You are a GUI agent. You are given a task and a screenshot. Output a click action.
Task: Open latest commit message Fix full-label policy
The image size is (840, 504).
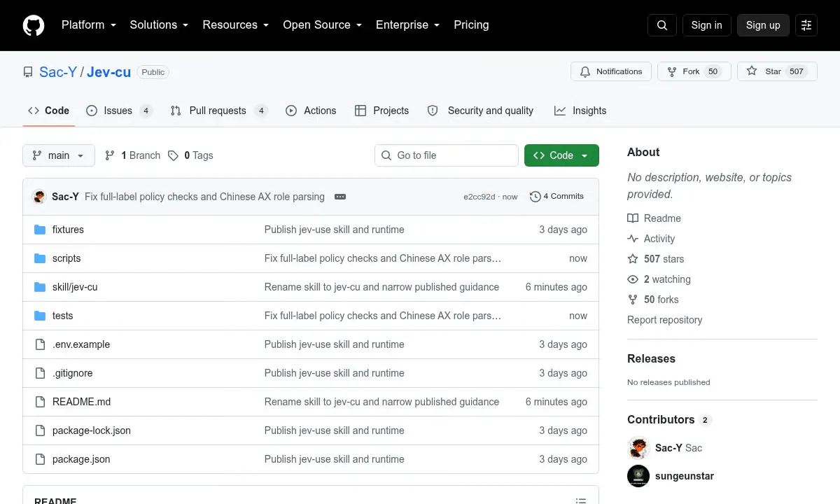pyautogui.click(x=204, y=197)
